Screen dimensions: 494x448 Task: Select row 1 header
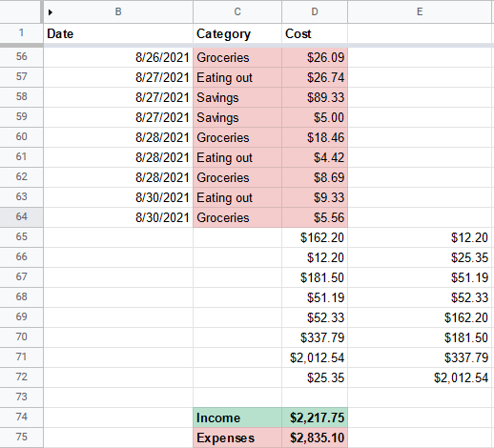click(x=21, y=33)
